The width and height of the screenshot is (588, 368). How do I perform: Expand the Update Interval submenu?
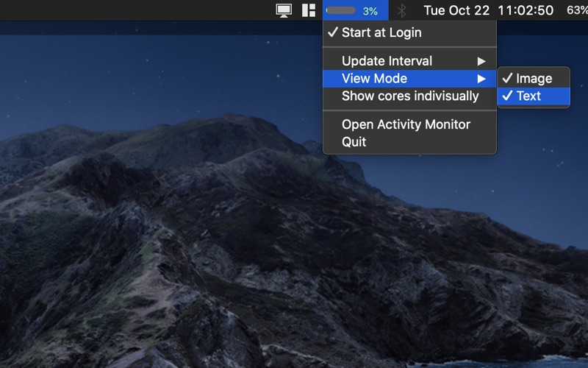tap(409, 61)
